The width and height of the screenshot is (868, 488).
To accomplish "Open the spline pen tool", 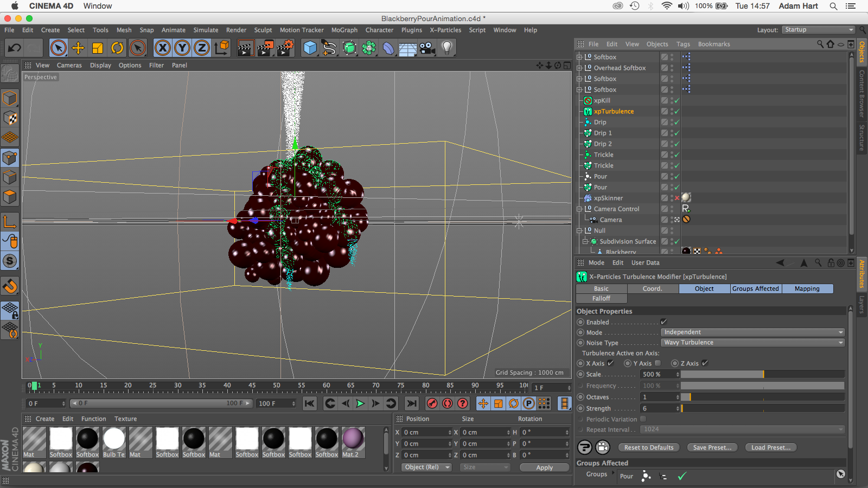I will click(x=329, y=48).
